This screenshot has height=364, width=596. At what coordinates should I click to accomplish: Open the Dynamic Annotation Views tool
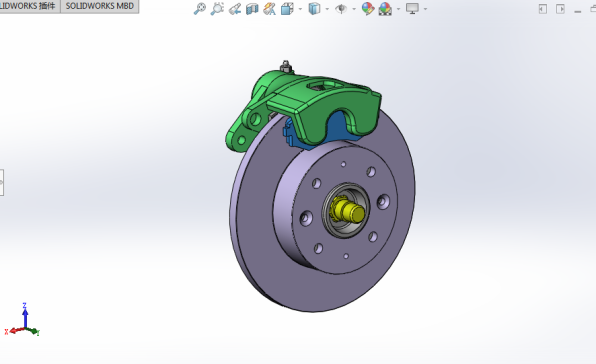[269, 8]
